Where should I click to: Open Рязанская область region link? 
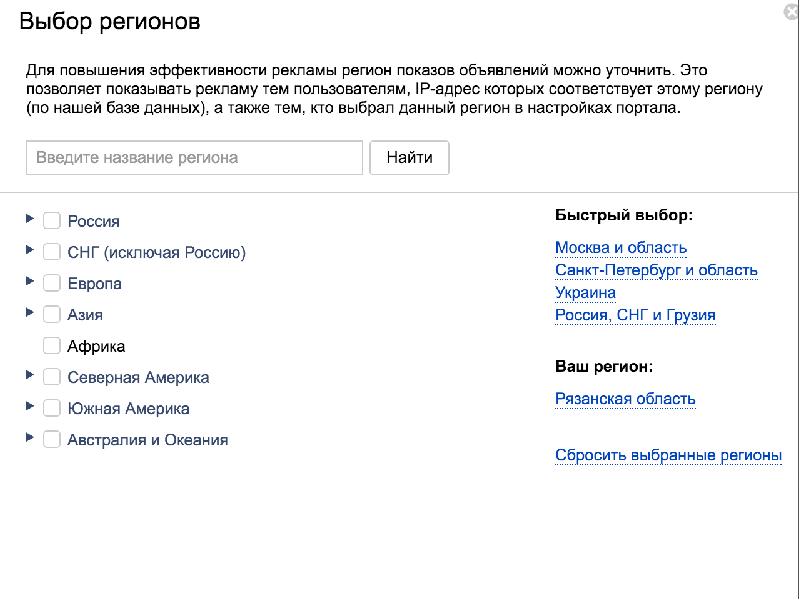point(625,399)
